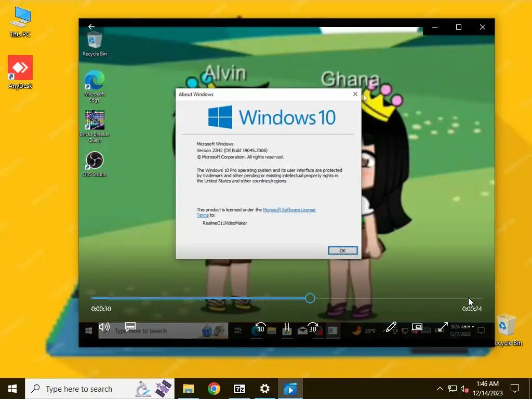Click the RealmeC11VideoMaker text in the video
Image resolution: width=532 pixels, height=399 pixels.
(225, 223)
